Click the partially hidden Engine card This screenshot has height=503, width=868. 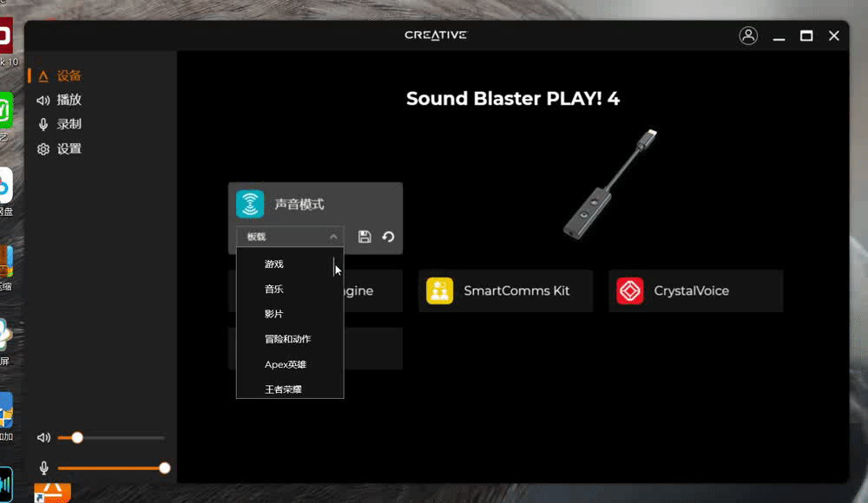(373, 291)
